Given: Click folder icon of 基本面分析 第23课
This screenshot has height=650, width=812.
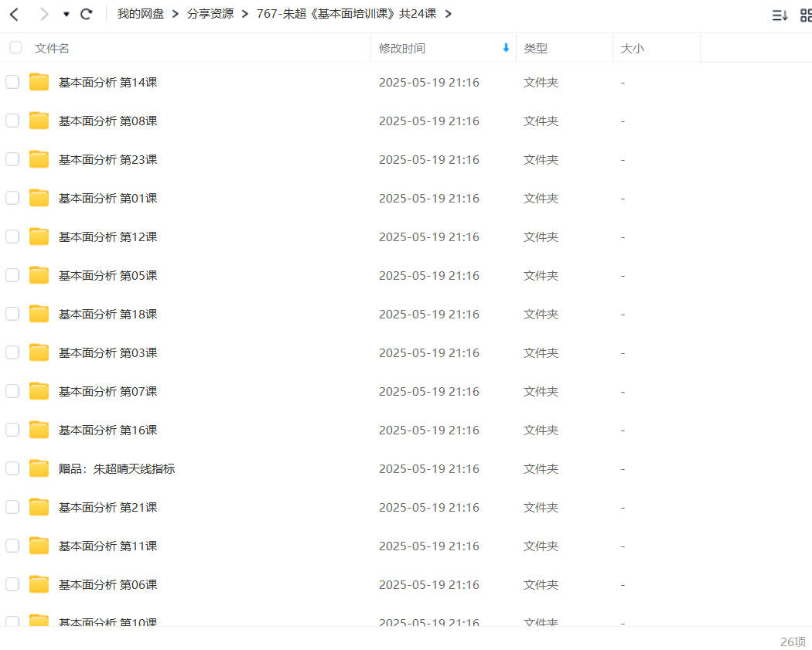Looking at the screenshot, I should coord(39,159).
